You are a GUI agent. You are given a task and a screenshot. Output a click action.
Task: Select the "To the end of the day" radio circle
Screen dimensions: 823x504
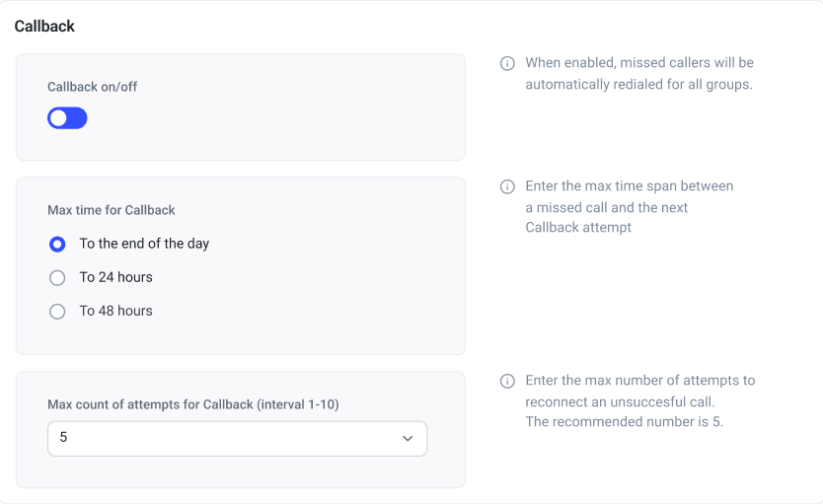tap(57, 244)
